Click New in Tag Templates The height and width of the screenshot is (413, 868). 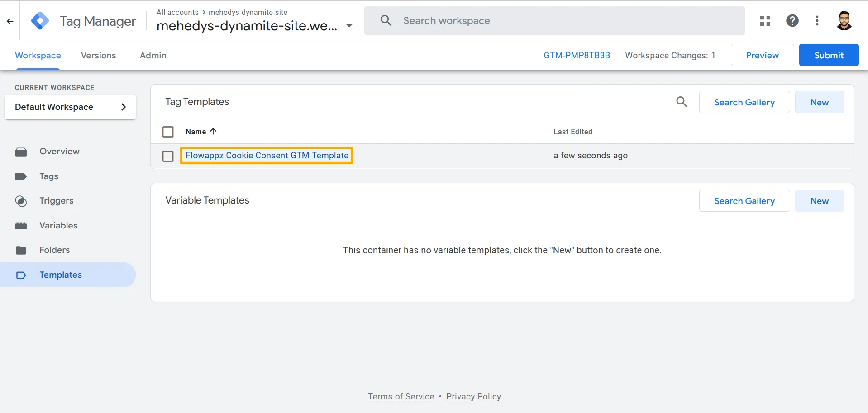click(819, 102)
